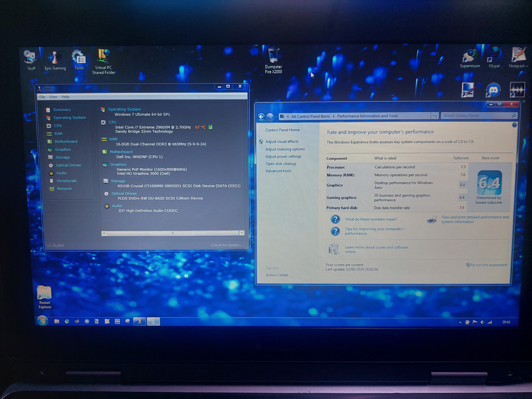532x399 pixels.
Task: Select Audio in the Speccy sidebar
Action: 61,173
